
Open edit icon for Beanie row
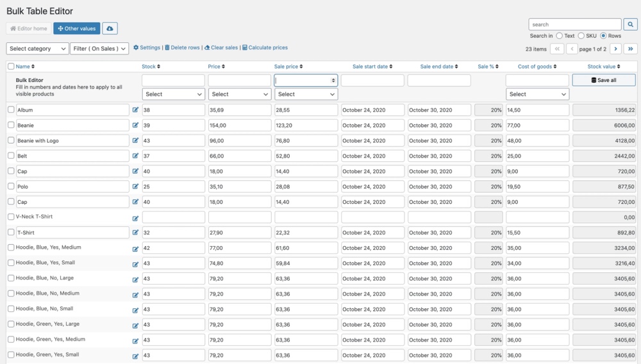tap(135, 126)
